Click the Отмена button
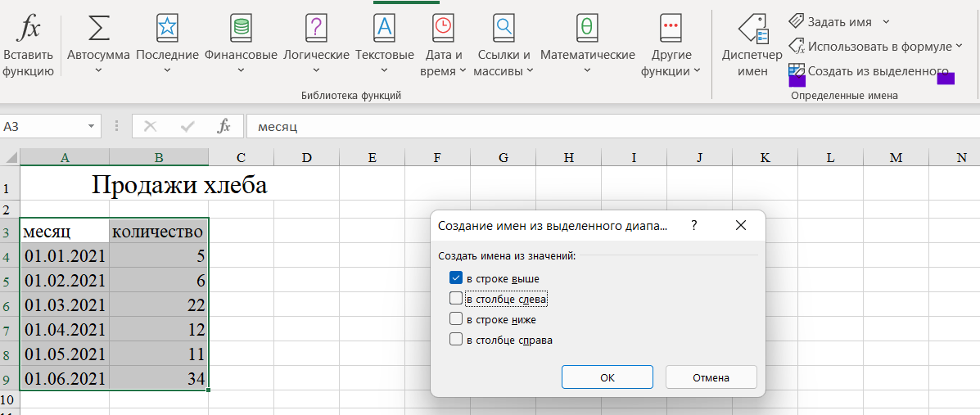The image size is (980, 415). pos(711,377)
